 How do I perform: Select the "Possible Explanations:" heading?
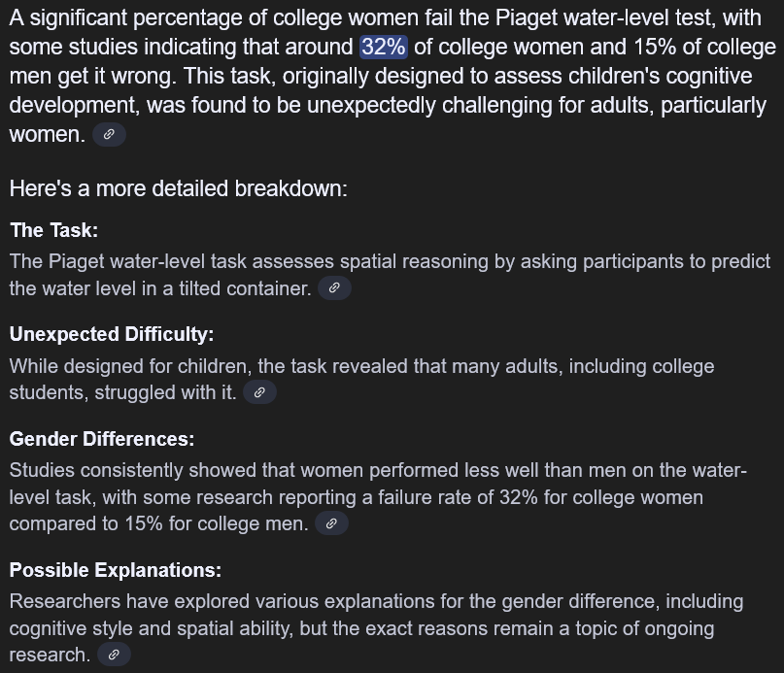tap(116, 570)
